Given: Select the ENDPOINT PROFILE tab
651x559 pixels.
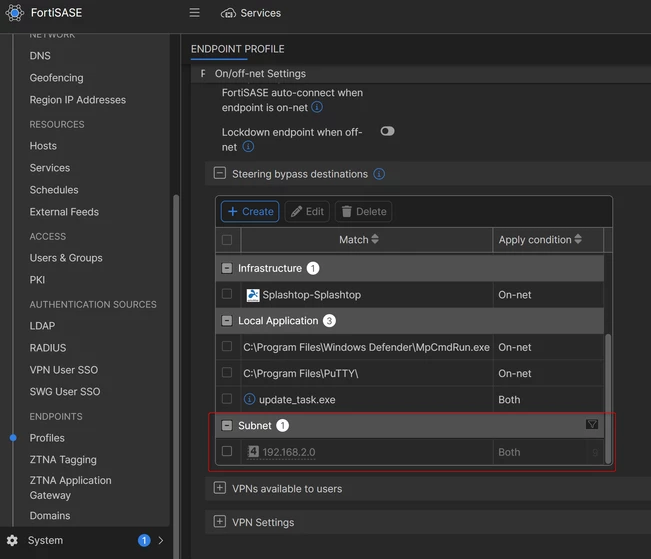Looking at the screenshot, I should [237, 49].
